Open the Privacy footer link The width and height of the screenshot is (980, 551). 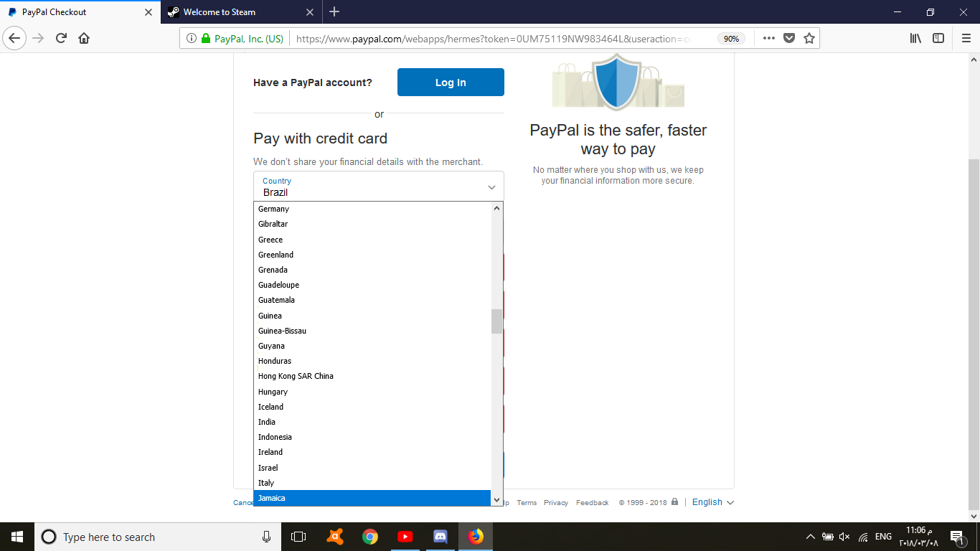point(556,503)
